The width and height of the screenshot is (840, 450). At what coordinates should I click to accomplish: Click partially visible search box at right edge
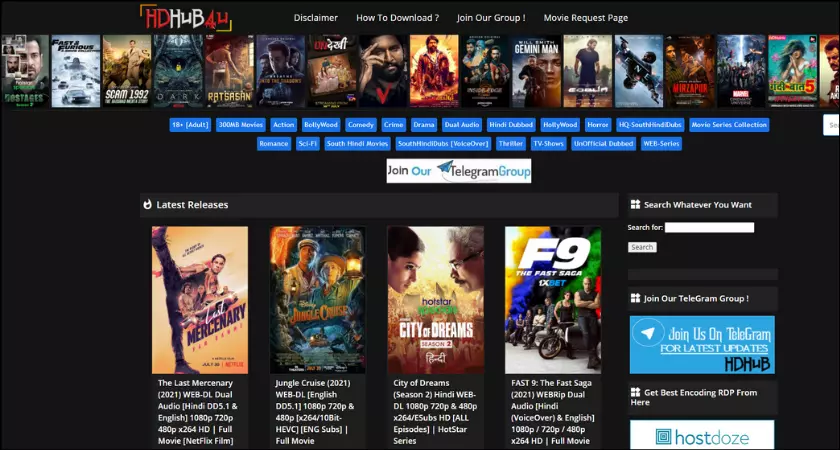coord(831,125)
